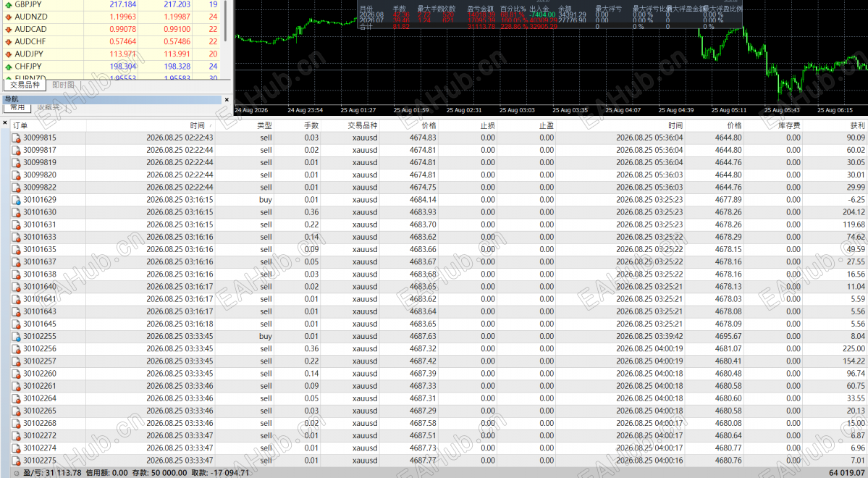Click profit value 225.00

coord(854,349)
